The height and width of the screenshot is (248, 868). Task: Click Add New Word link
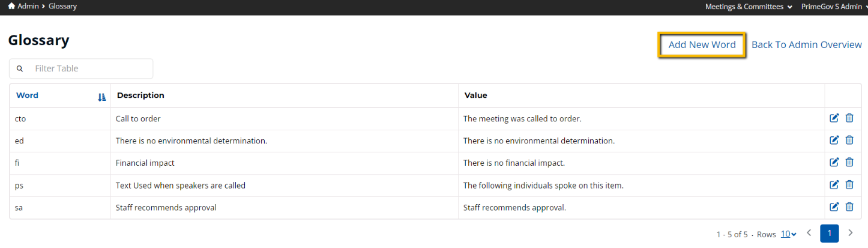(x=702, y=45)
